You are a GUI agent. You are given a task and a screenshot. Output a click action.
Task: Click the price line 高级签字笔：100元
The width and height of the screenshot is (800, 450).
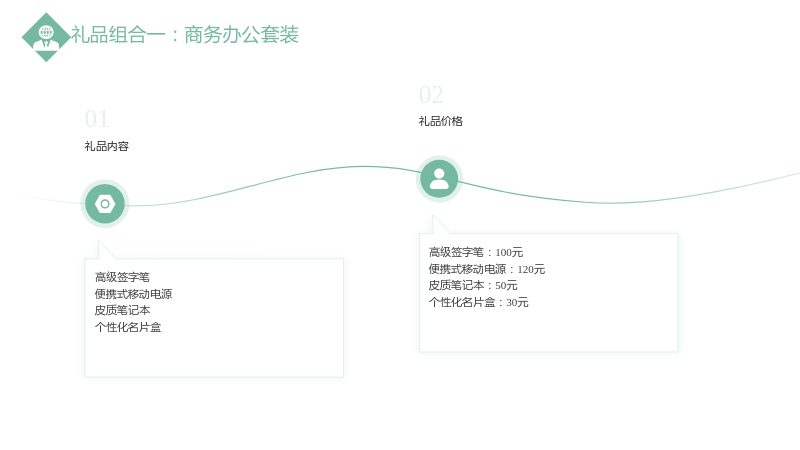[x=476, y=252]
